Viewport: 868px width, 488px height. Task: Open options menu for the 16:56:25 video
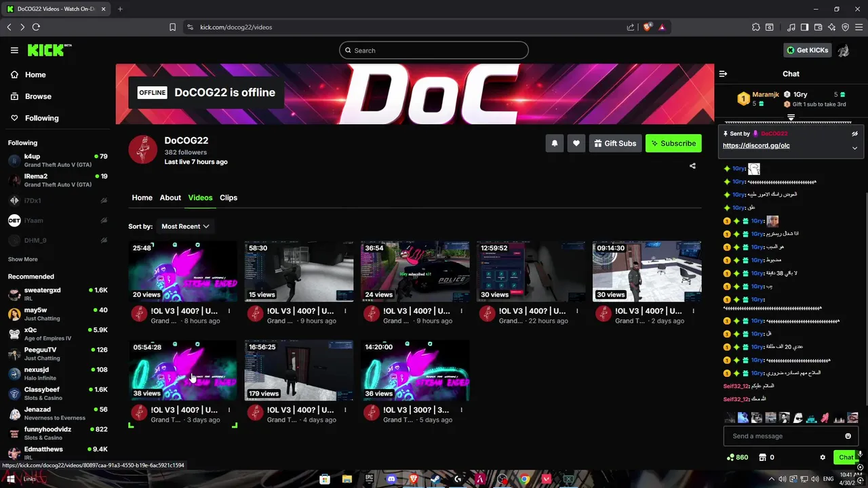(345, 410)
